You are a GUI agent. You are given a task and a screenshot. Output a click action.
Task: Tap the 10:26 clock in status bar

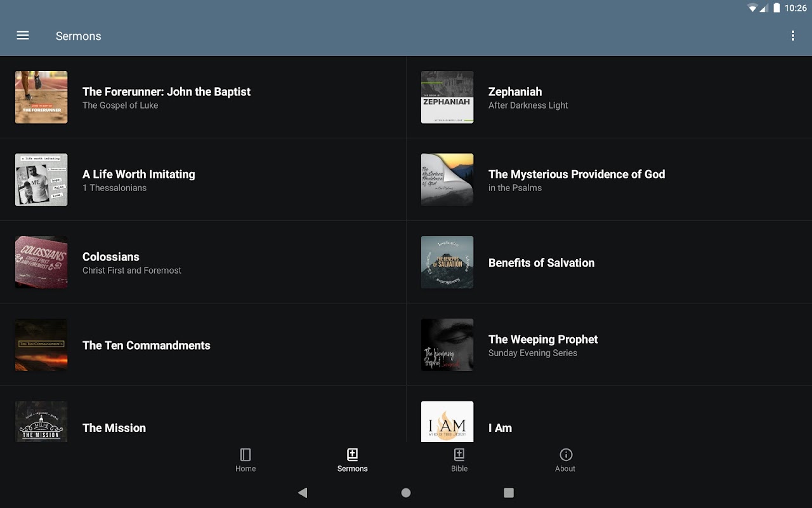point(796,8)
